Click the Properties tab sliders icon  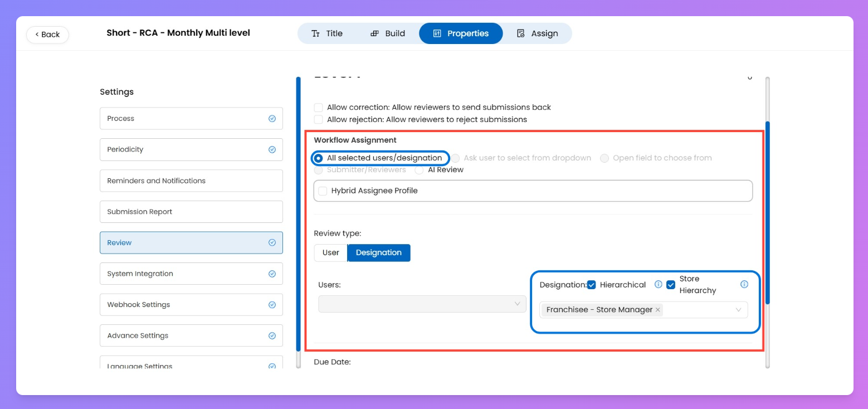point(437,33)
